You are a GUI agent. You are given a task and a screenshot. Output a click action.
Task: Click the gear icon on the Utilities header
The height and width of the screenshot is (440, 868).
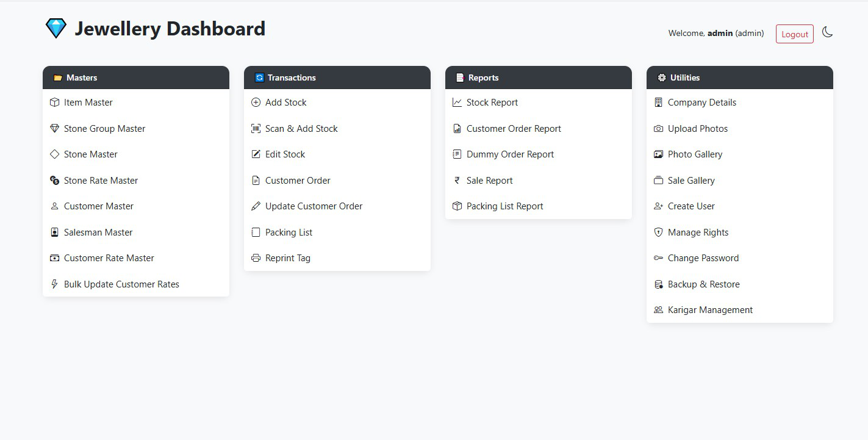pyautogui.click(x=661, y=78)
